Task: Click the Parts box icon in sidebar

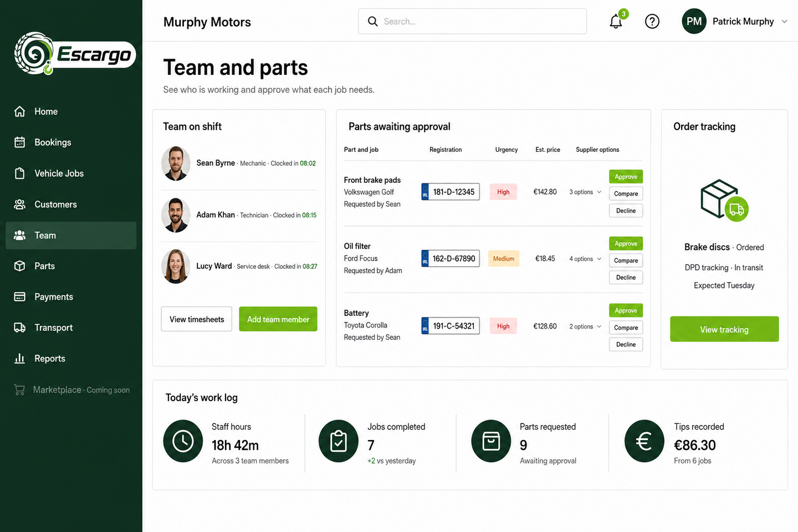Action: tap(19, 266)
